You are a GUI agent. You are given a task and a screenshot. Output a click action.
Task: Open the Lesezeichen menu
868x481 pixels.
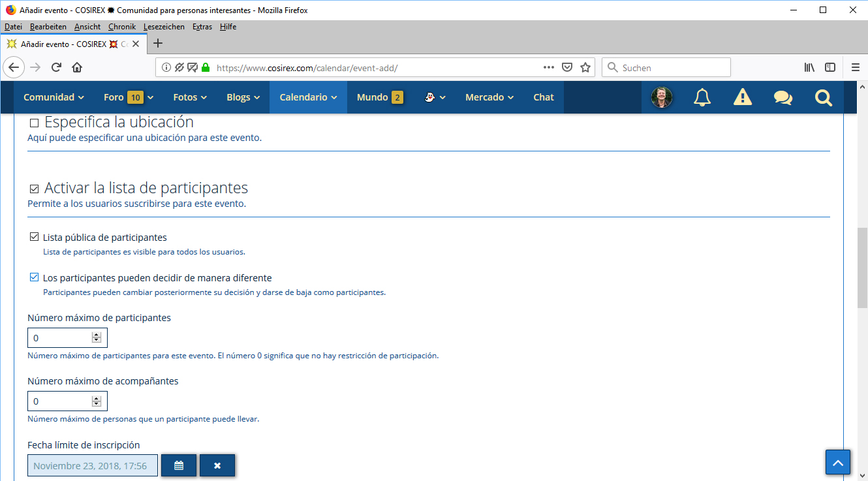[x=164, y=27]
